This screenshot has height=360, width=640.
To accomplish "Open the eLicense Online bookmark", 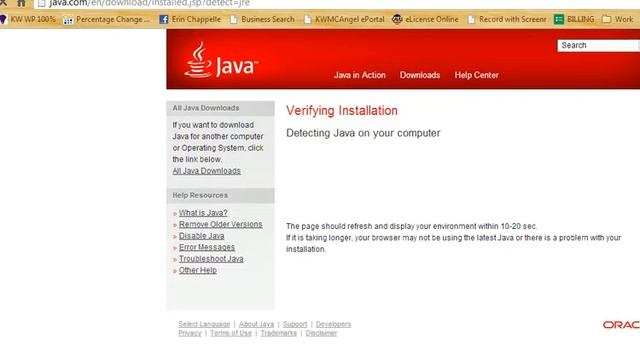I will (x=425, y=19).
